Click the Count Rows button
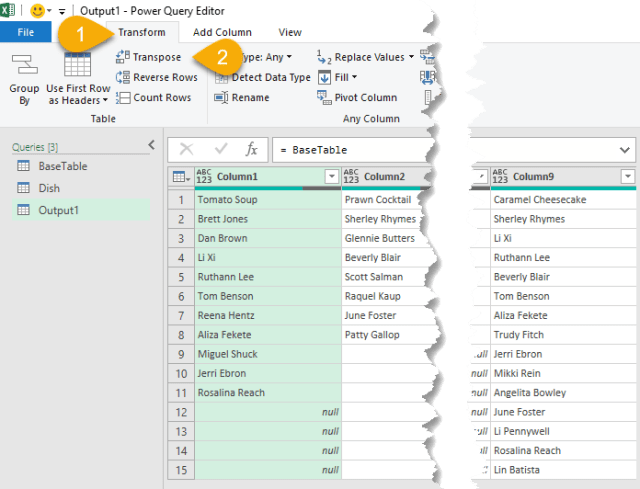Viewport: 640px width, 489px height. 153,98
